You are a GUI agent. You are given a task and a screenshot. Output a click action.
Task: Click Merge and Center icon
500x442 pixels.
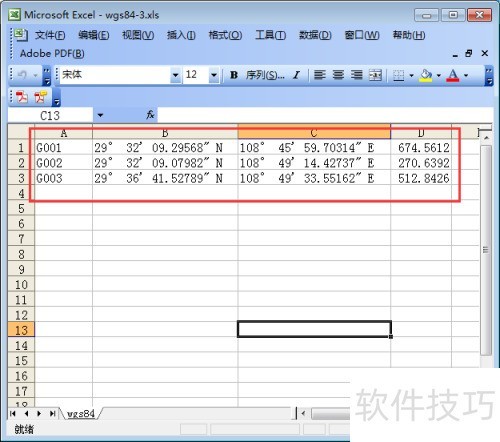click(x=375, y=75)
